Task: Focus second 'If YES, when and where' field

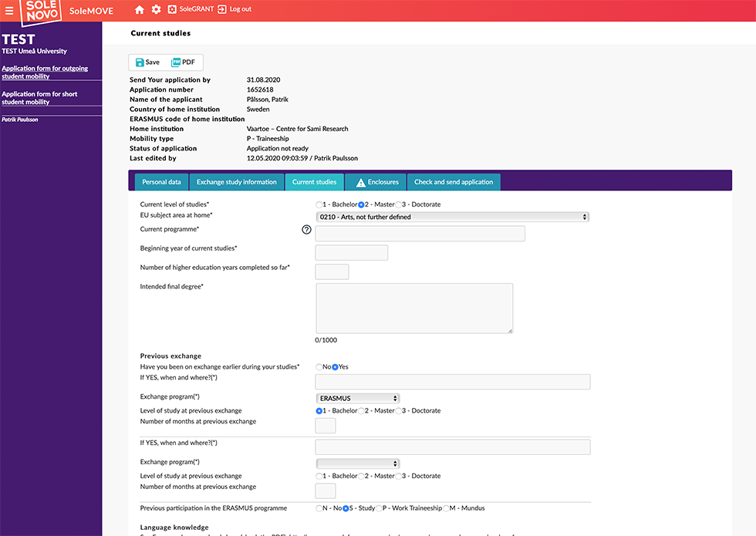Action: point(453,447)
